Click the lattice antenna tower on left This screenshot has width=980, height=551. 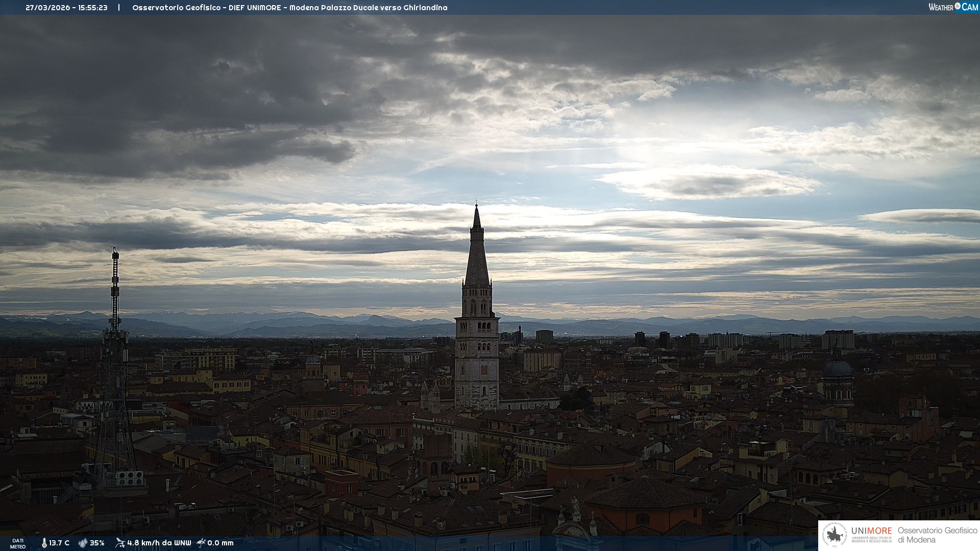pos(115,357)
